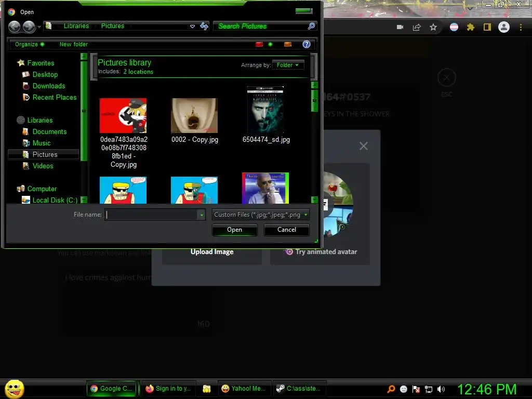
Task: Click the navigation pane scrollbar down arrow
Action: click(x=84, y=200)
